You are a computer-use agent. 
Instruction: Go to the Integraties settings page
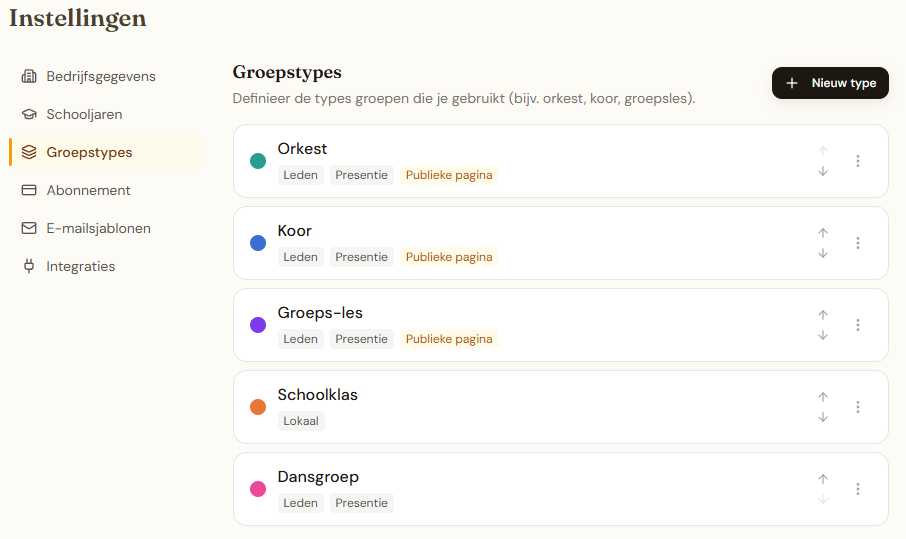pyautogui.click(x=80, y=267)
